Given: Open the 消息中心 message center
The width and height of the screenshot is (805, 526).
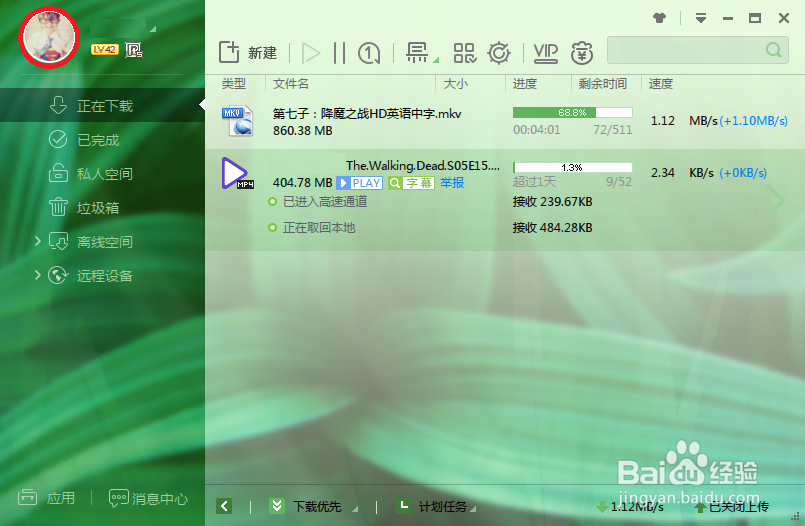Looking at the screenshot, I should [x=148, y=498].
